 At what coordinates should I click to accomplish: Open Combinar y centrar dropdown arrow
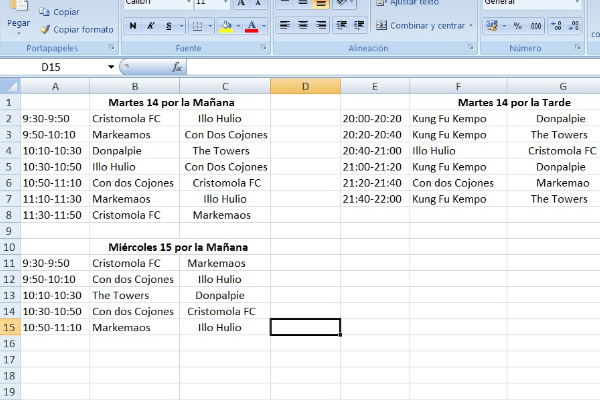pos(471,26)
